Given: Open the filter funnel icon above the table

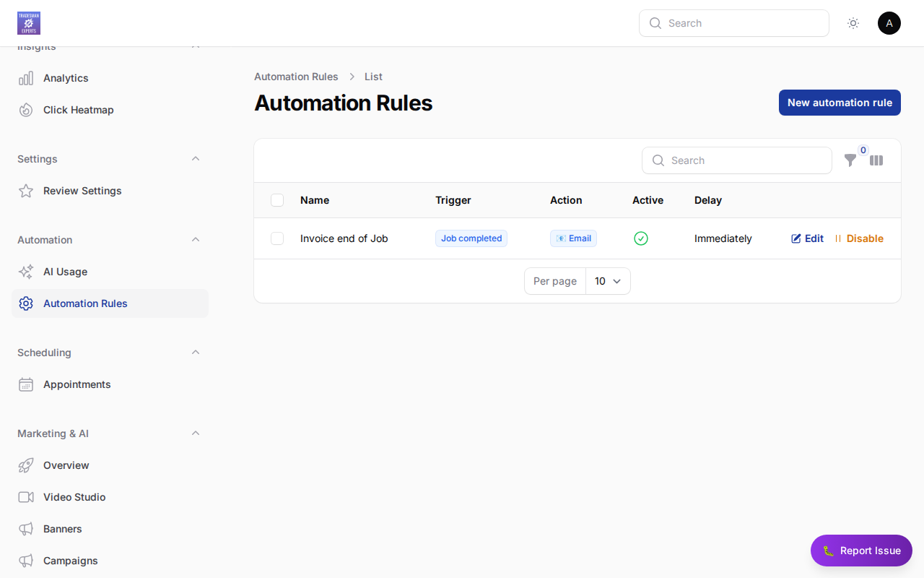Looking at the screenshot, I should point(851,160).
